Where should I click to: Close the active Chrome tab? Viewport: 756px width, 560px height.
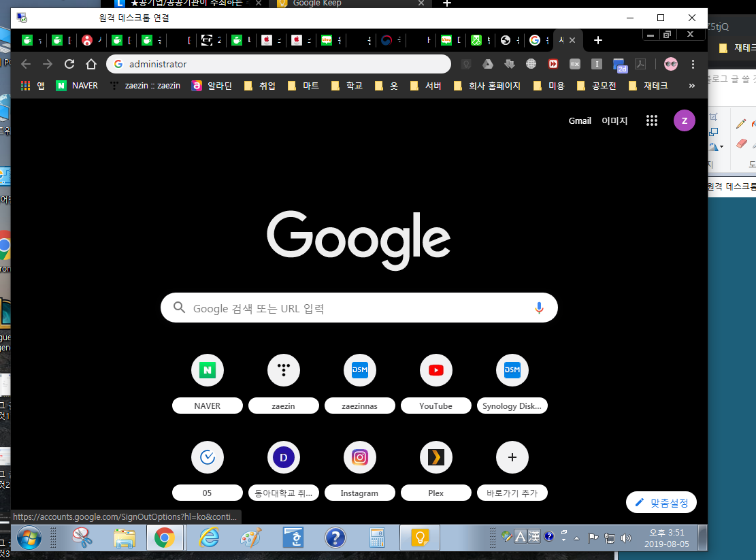tap(572, 40)
